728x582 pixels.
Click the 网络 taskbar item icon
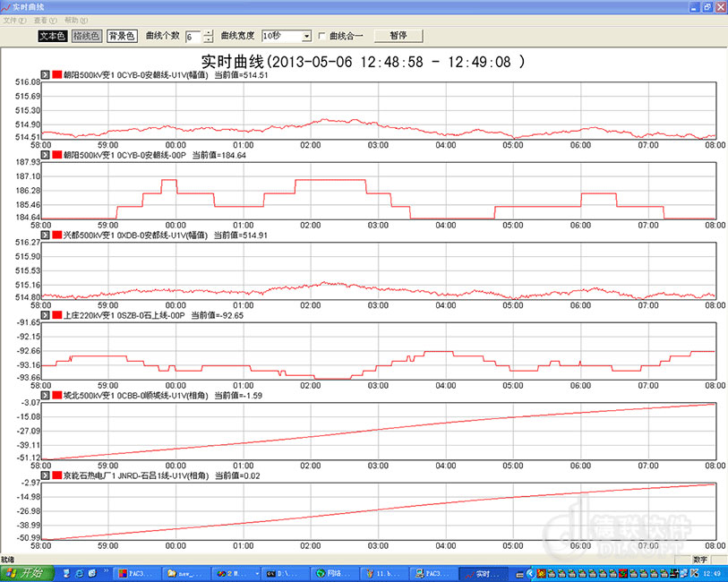pyautogui.click(x=321, y=573)
